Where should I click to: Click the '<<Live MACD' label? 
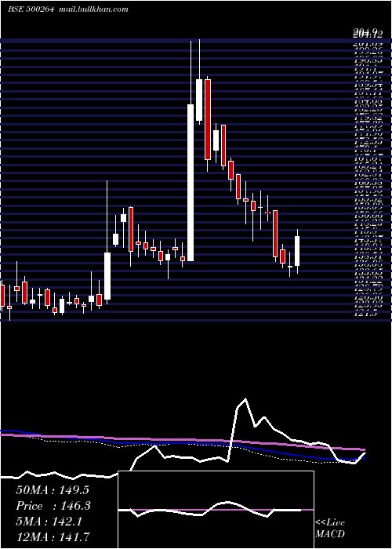click(330, 529)
